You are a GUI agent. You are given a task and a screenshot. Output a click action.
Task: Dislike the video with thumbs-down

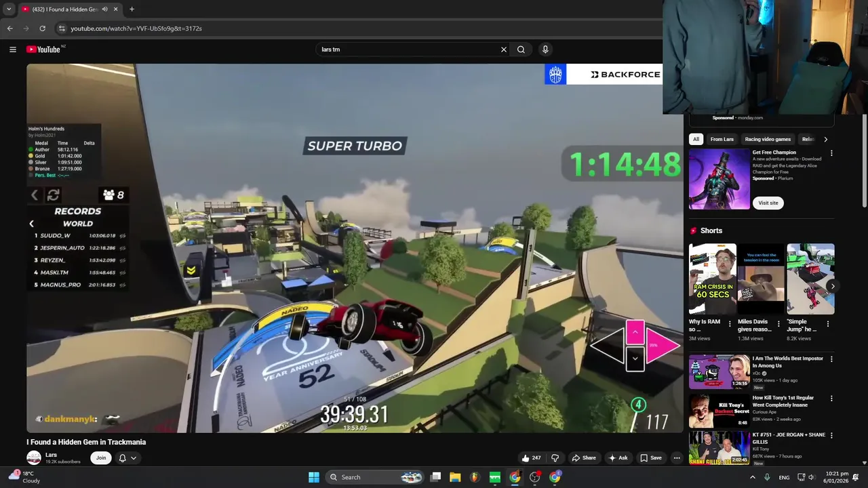click(555, 458)
